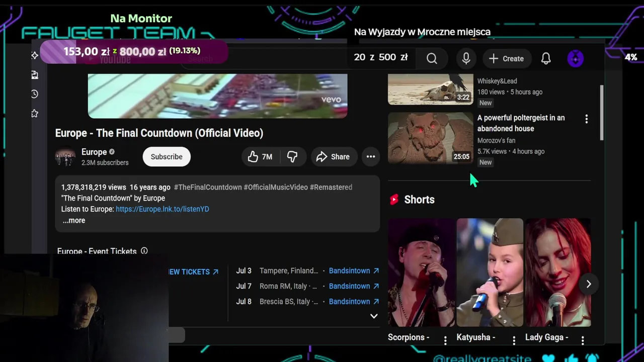Screen dimensions: 644x362
Task: Click the voice search microphone icon
Action: pos(466,58)
